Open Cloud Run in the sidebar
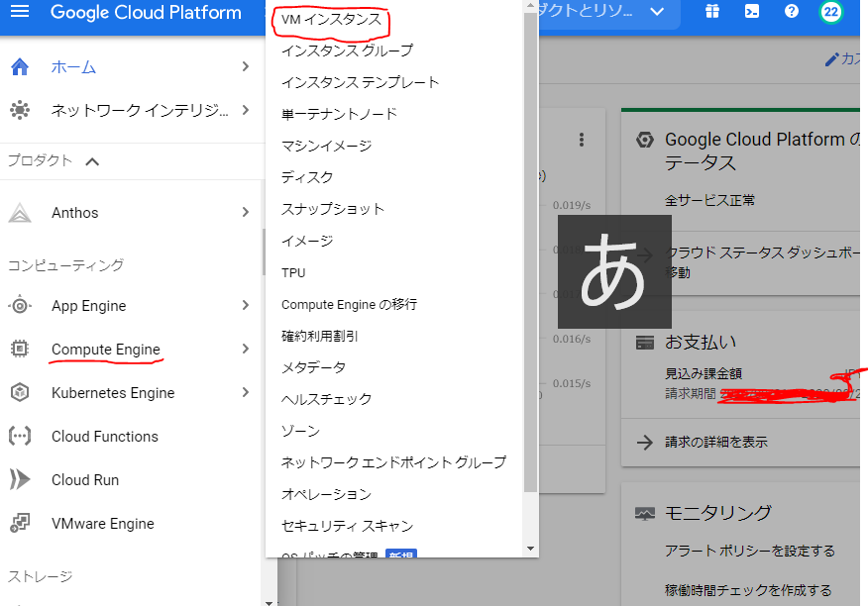Screen dimensions: 868x606 click(85, 480)
